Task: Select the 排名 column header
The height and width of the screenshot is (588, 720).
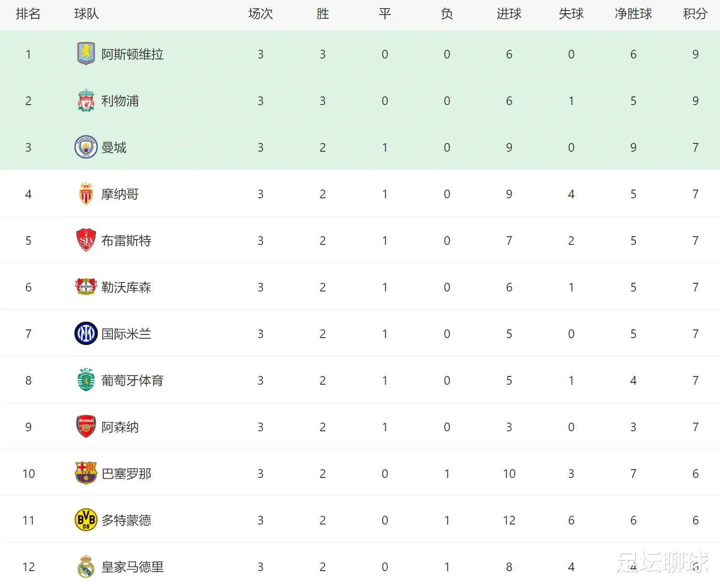Action: pyautogui.click(x=28, y=14)
